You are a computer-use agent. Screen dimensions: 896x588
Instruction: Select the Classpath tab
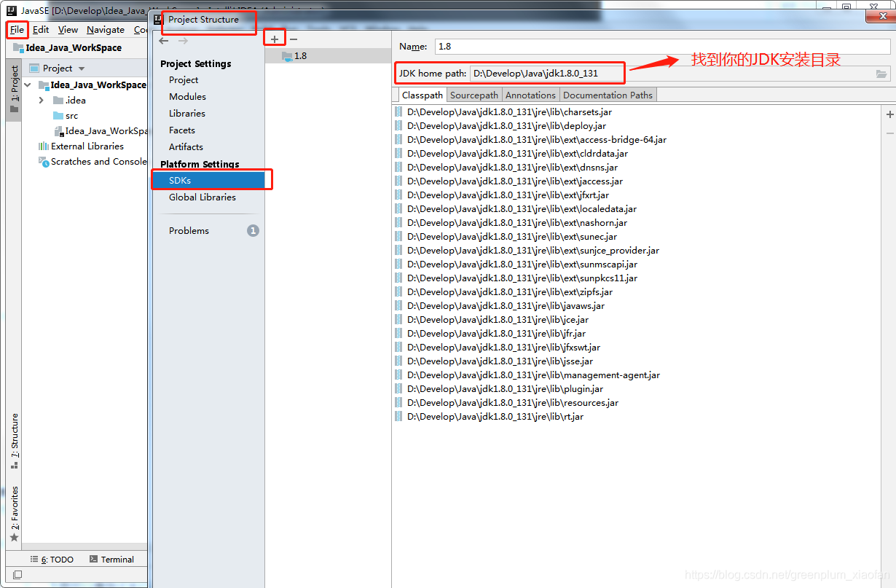point(422,95)
